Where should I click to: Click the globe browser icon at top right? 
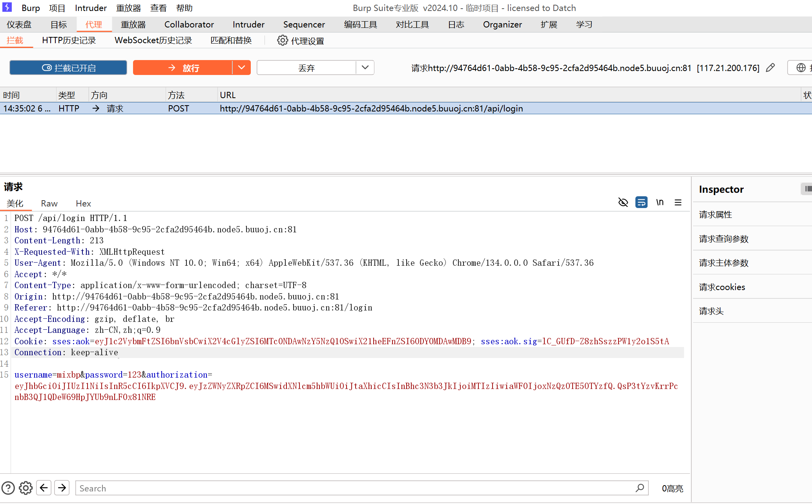(x=801, y=68)
